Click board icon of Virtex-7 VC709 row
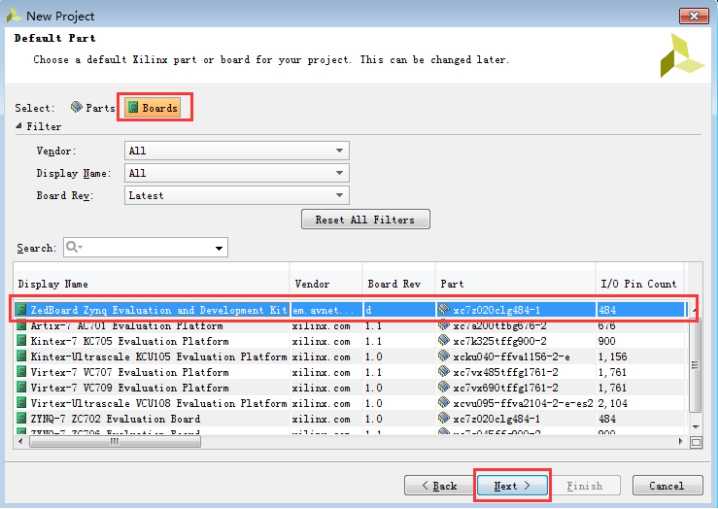Image resolution: width=718 pixels, height=509 pixels. 21,388
